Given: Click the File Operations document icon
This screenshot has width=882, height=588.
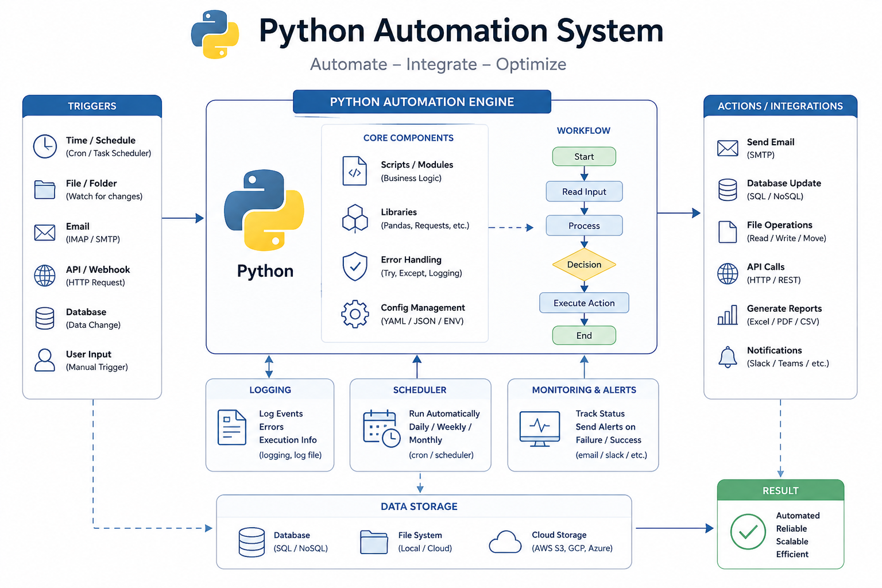Looking at the screenshot, I should pyautogui.click(x=728, y=231).
